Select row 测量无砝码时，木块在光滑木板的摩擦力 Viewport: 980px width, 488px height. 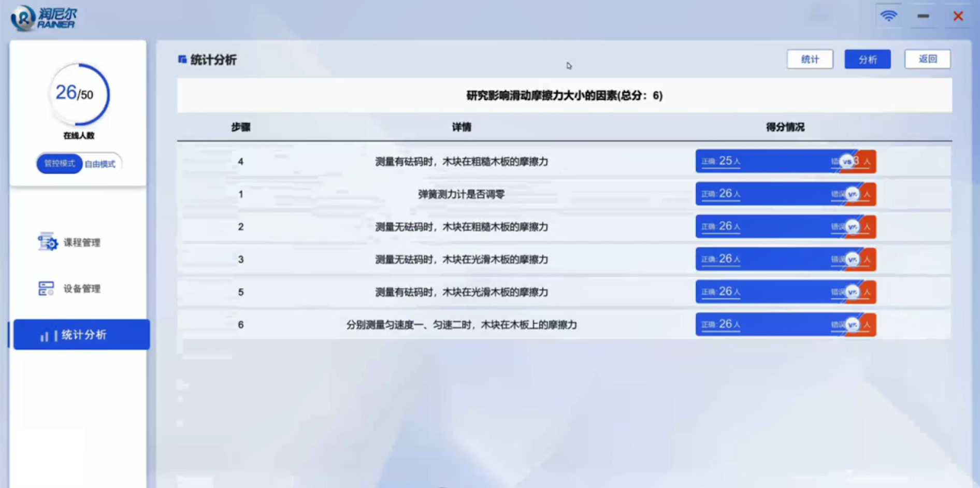[x=564, y=260]
